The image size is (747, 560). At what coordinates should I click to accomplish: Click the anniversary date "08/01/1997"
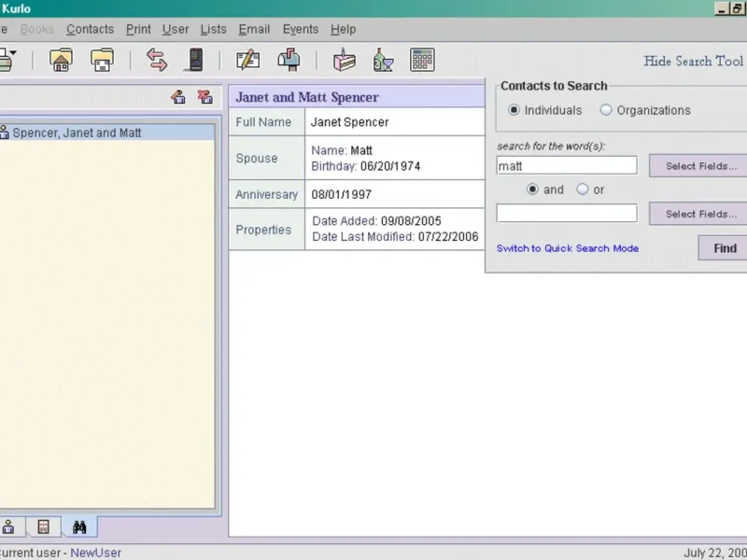point(341,194)
